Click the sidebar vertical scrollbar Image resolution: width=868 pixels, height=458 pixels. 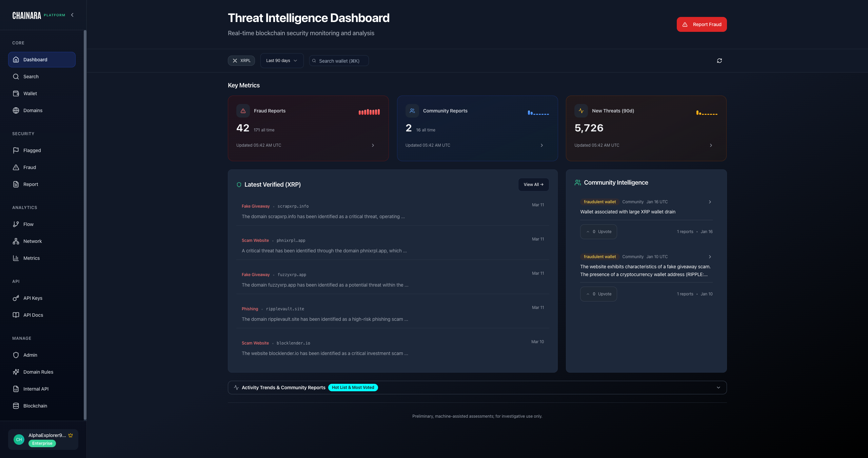pos(85,225)
